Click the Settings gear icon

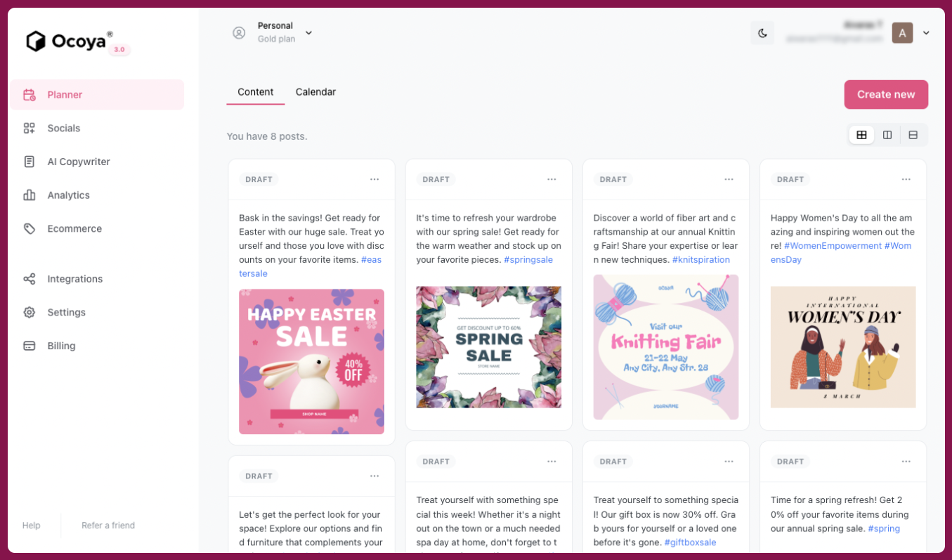click(29, 312)
